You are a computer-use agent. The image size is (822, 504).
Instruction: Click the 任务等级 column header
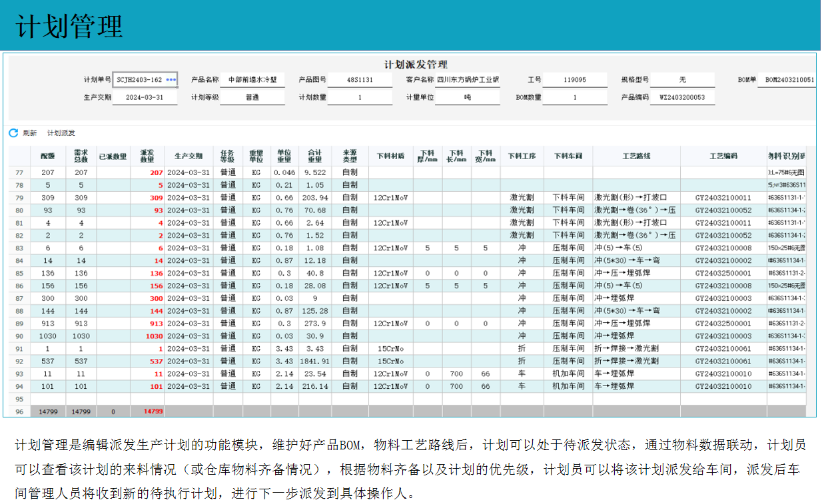228,156
